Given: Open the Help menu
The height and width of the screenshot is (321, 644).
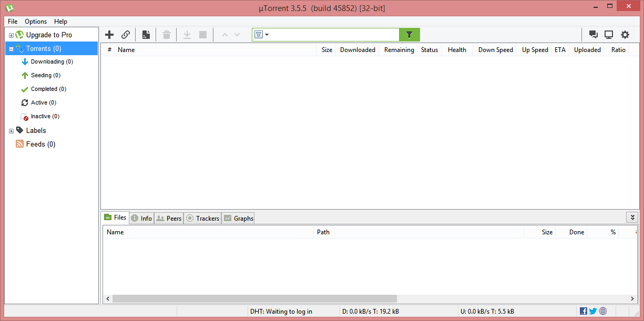Looking at the screenshot, I should 60,22.
